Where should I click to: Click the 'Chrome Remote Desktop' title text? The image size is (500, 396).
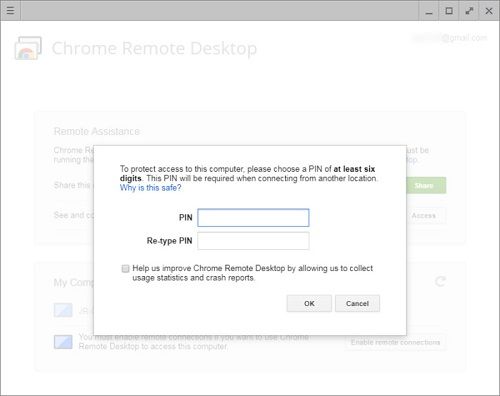[x=154, y=49]
